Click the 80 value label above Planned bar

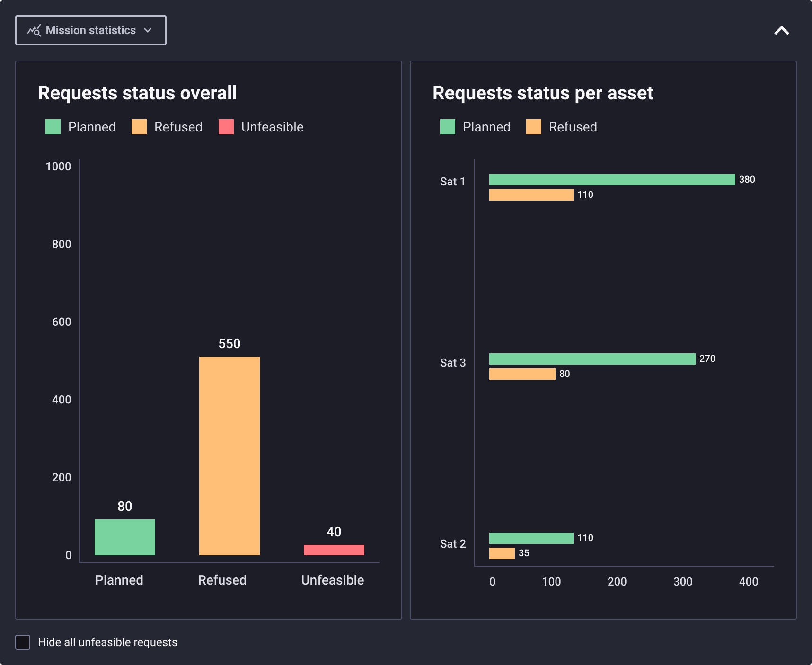pyautogui.click(x=125, y=507)
